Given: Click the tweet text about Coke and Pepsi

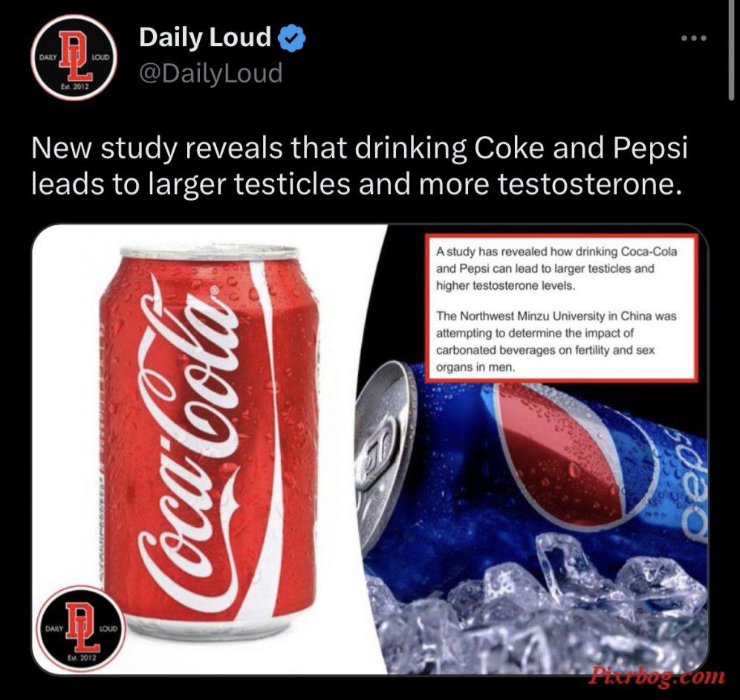Looking at the screenshot, I should [x=359, y=166].
